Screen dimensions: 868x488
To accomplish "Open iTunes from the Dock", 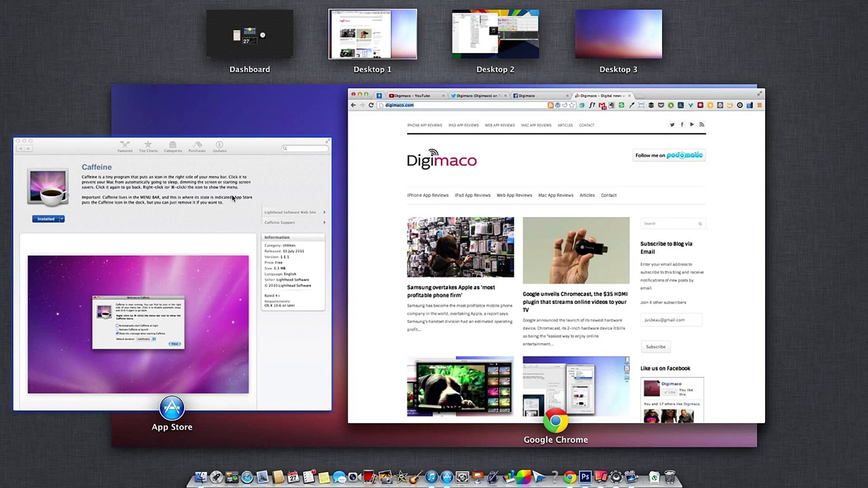I will [432, 477].
